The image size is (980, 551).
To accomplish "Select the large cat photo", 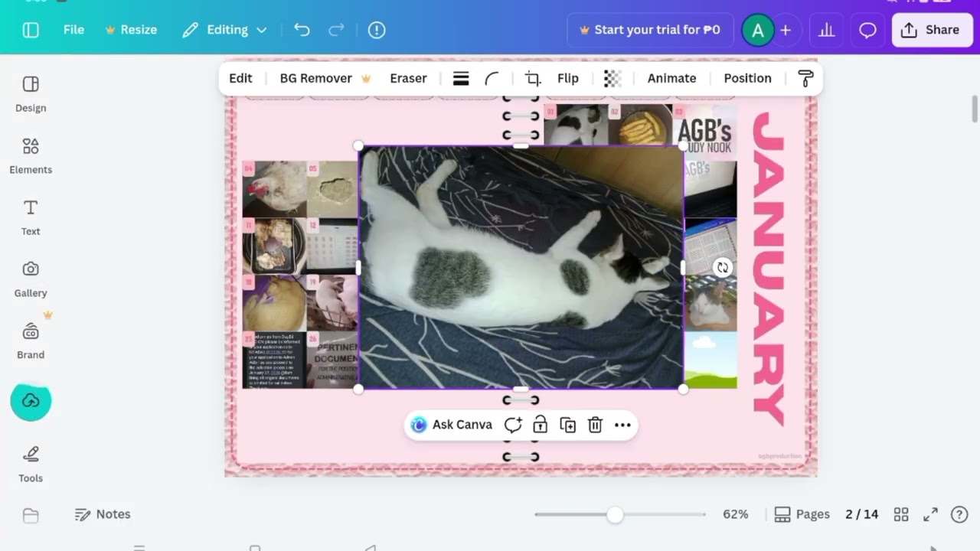I will 521,268.
